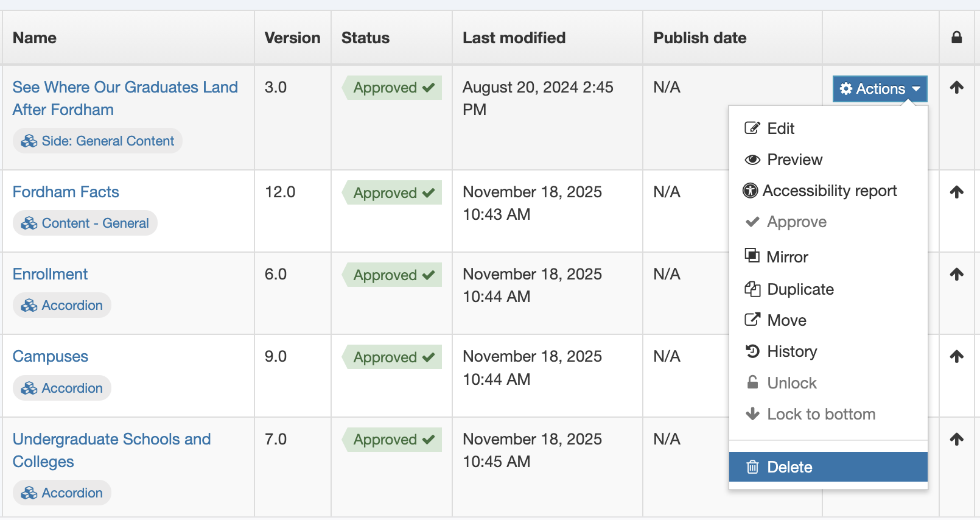Move Enrollment row up with arrow
This screenshot has width=980, height=520.
[x=957, y=274]
